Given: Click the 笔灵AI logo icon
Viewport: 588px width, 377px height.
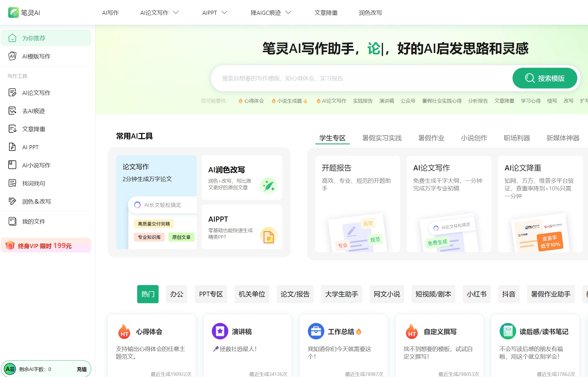Looking at the screenshot, I should pyautogui.click(x=13, y=13).
